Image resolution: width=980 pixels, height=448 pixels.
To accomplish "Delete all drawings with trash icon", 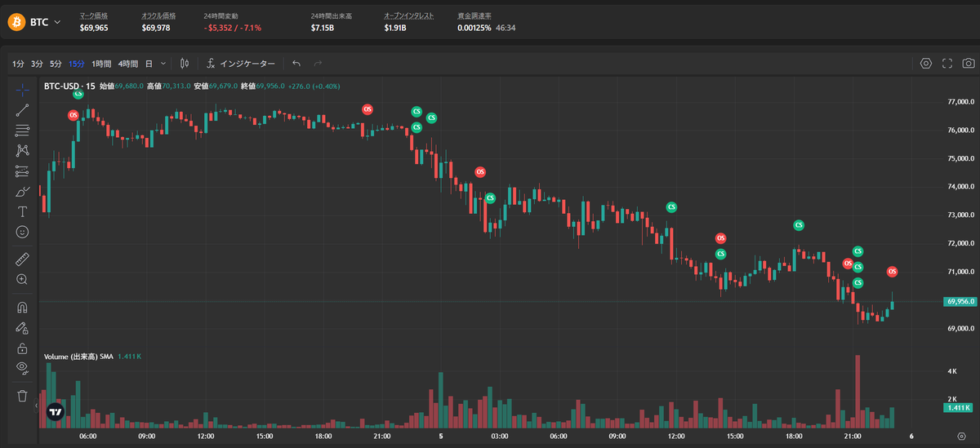I will click(22, 396).
